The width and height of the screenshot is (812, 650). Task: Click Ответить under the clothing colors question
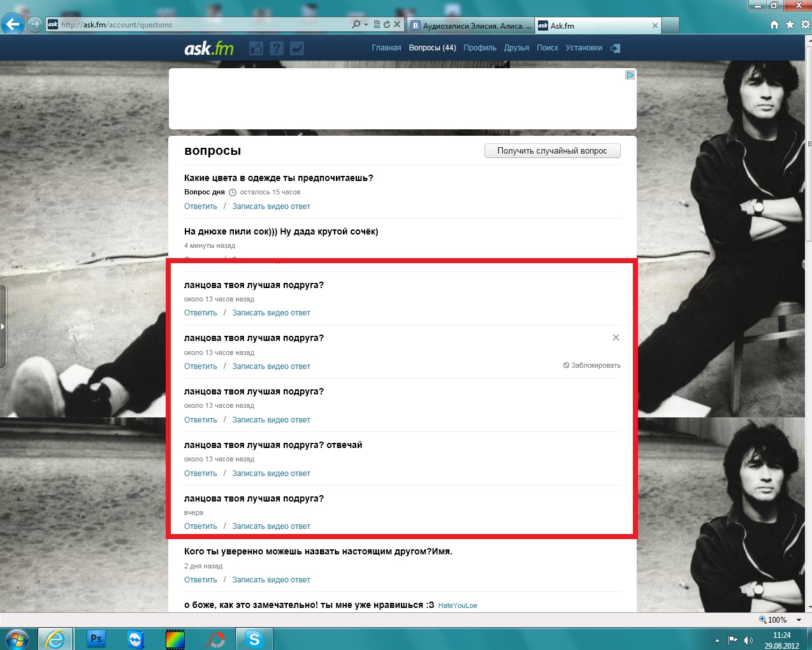(x=200, y=206)
